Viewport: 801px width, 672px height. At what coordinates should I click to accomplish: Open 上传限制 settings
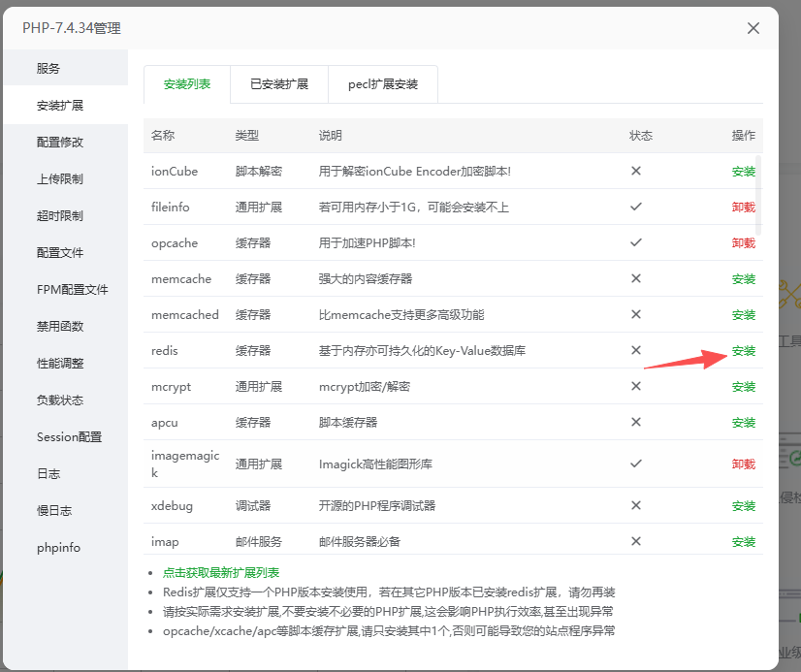(65, 178)
